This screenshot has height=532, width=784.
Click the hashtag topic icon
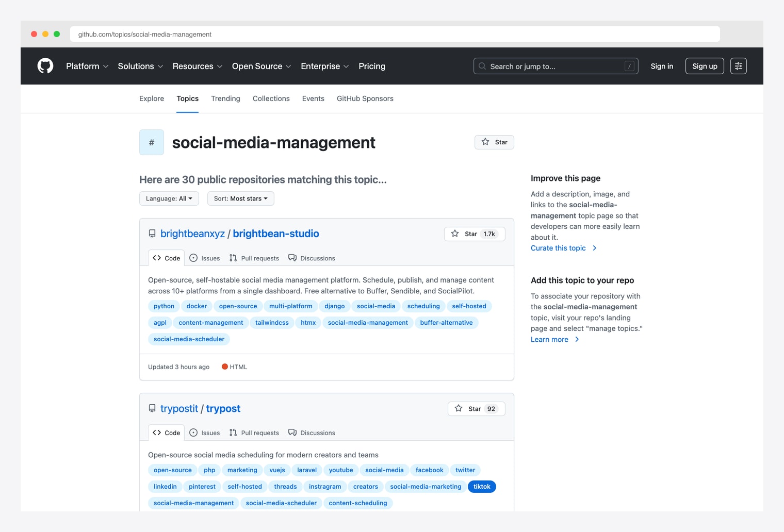coord(152,142)
